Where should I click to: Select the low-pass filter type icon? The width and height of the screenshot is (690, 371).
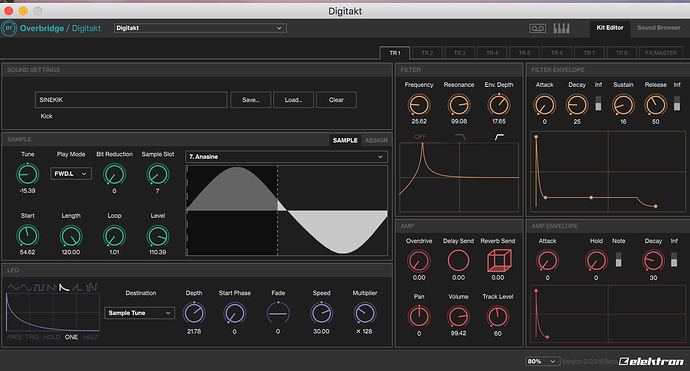(x=460, y=137)
